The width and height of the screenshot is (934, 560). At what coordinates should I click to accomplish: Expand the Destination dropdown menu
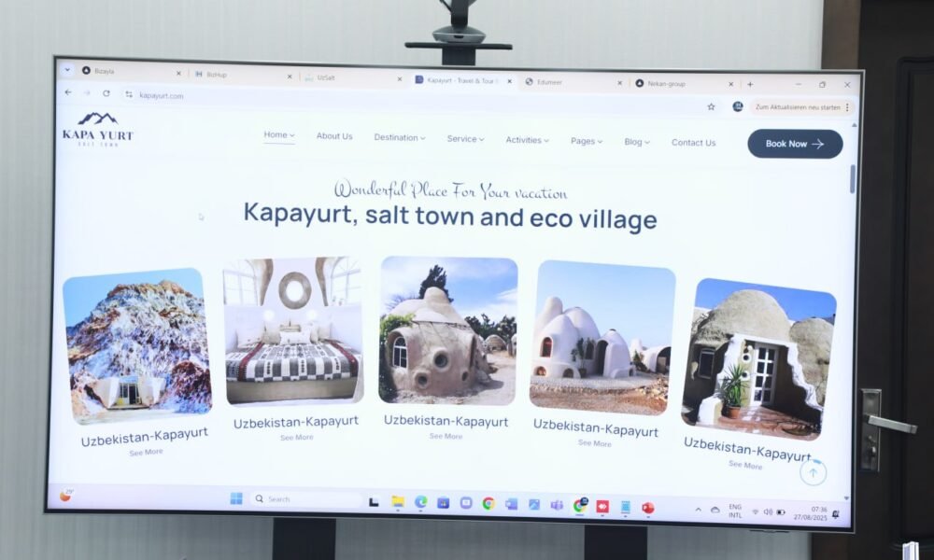(399, 138)
